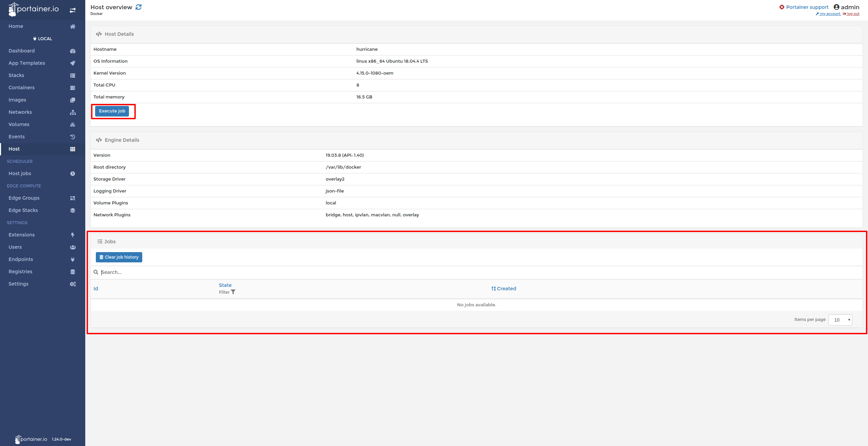The height and width of the screenshot is (446, 868).
Task: Select the Dashboard gauge icon in sidebar
Action: pos(73,51)
